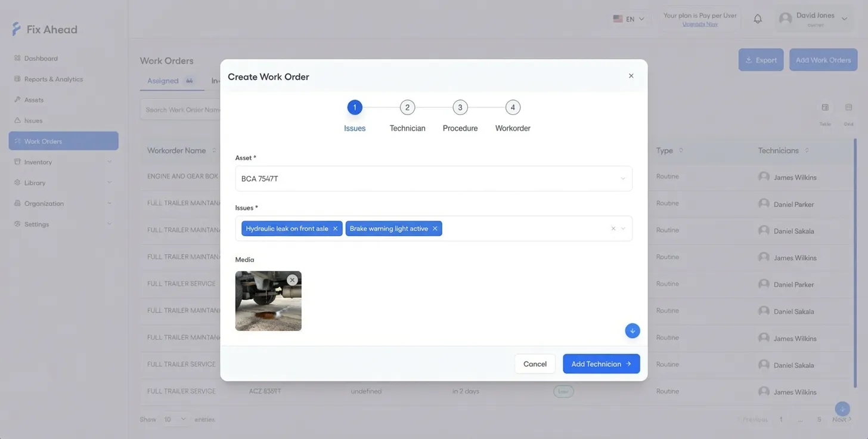Screen dimensions: 868x439
Task: Delete the attached media photo
Action: pos(292,279)
